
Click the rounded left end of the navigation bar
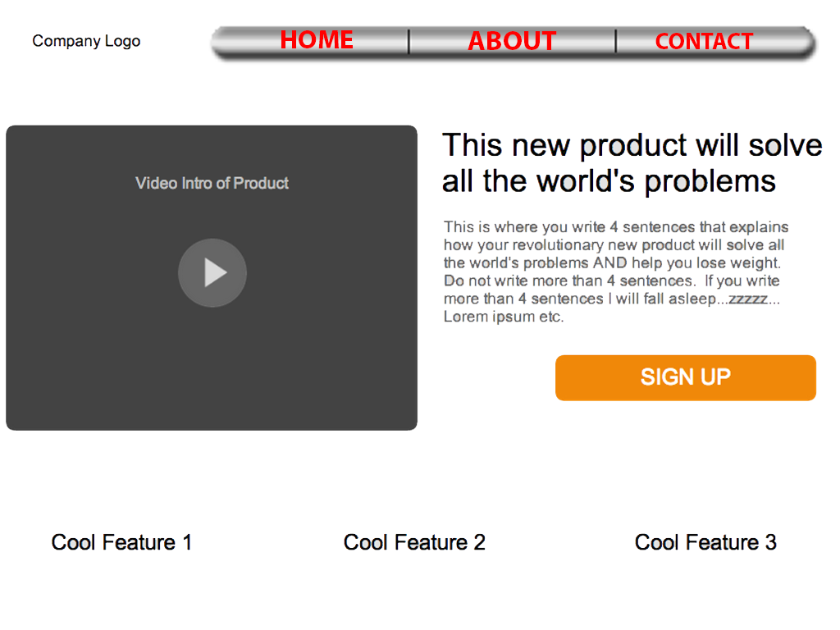221,42
